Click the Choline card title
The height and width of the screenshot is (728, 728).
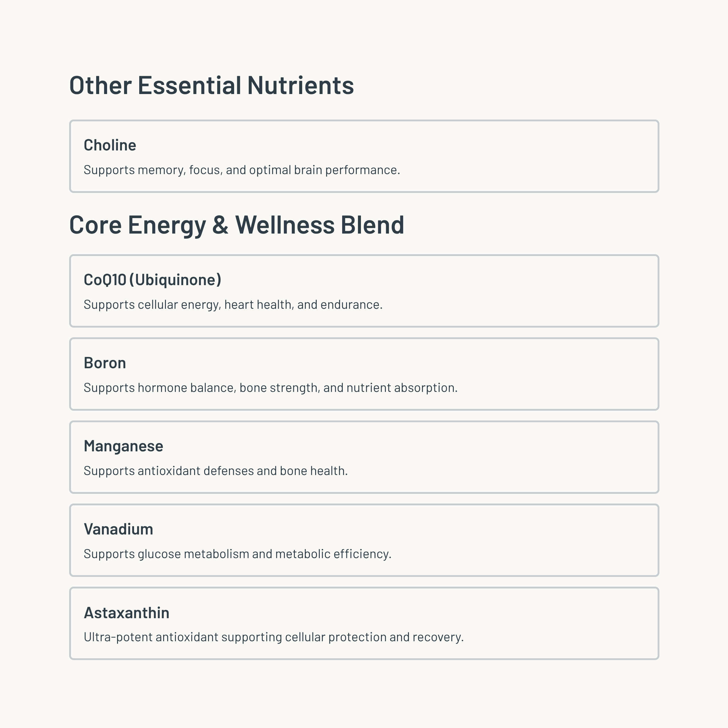110,145
